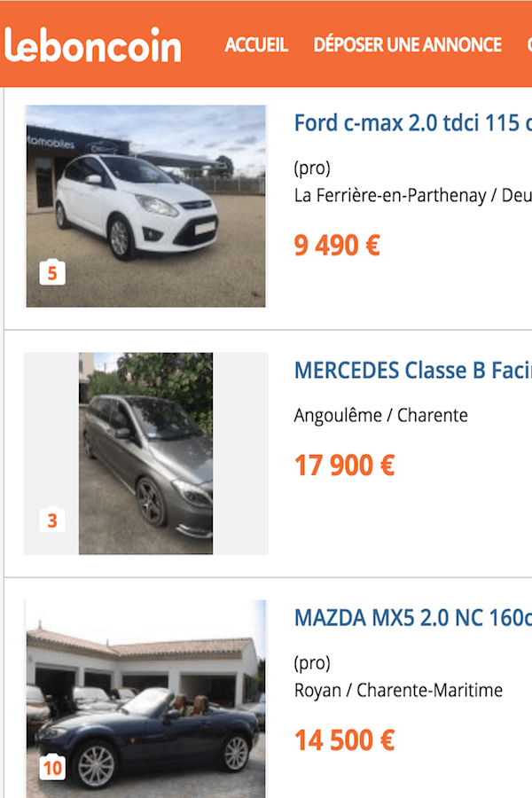This screenshot has width=532, height=798.
Task: Open the MAZDA MX5 2.0 NC listing title
Action: pyautogui.click(x=412, y=617)
